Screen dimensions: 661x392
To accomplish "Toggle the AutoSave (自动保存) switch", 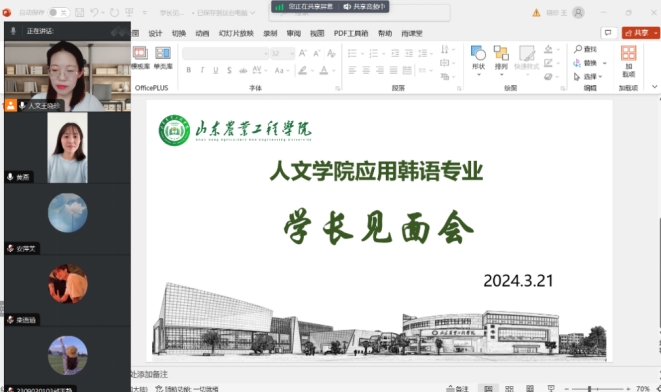I will (59, 13).
